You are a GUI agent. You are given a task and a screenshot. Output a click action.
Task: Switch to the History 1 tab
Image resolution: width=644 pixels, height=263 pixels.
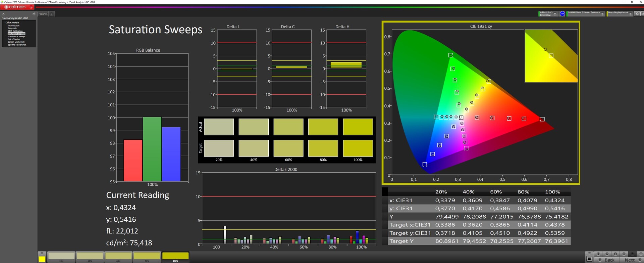(x=43, y=14)
